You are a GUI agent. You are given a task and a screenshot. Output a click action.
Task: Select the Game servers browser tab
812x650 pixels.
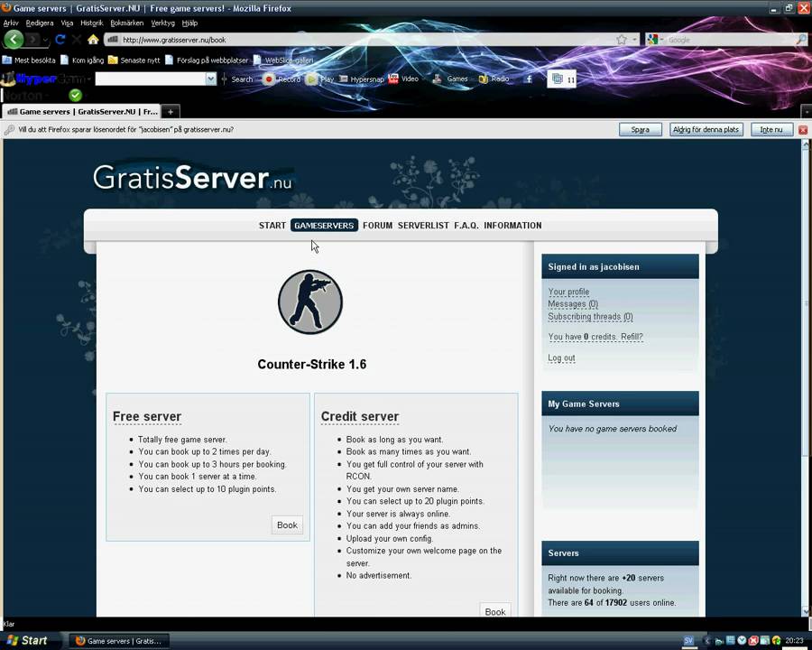click(82, 111)
